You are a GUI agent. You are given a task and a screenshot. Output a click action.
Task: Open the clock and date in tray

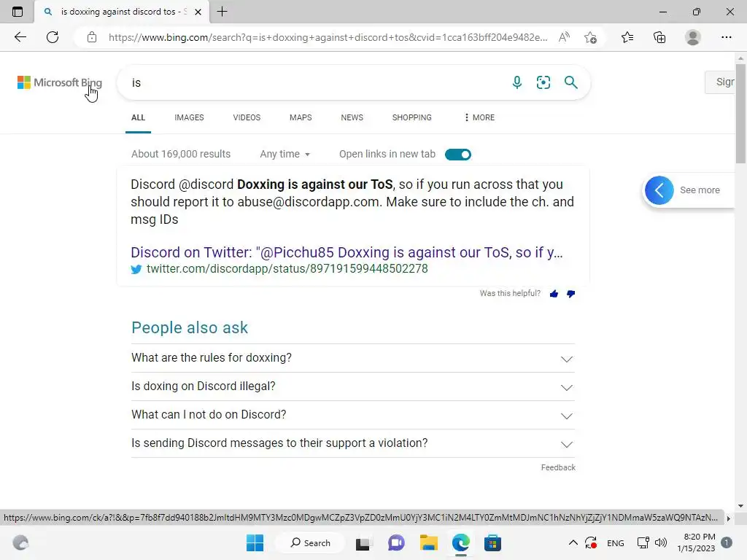click(696, 542)
